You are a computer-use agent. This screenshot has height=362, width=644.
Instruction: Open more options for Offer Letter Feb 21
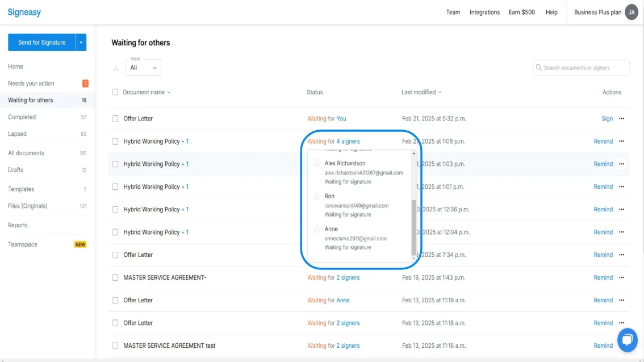(621, 118)
